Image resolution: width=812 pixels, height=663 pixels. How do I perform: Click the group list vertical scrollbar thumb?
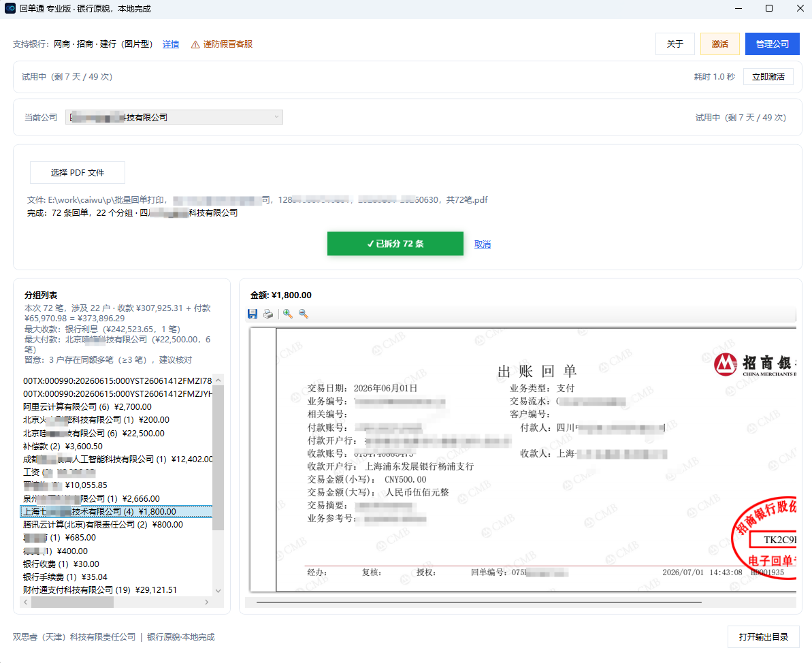(x=218, y=458)
